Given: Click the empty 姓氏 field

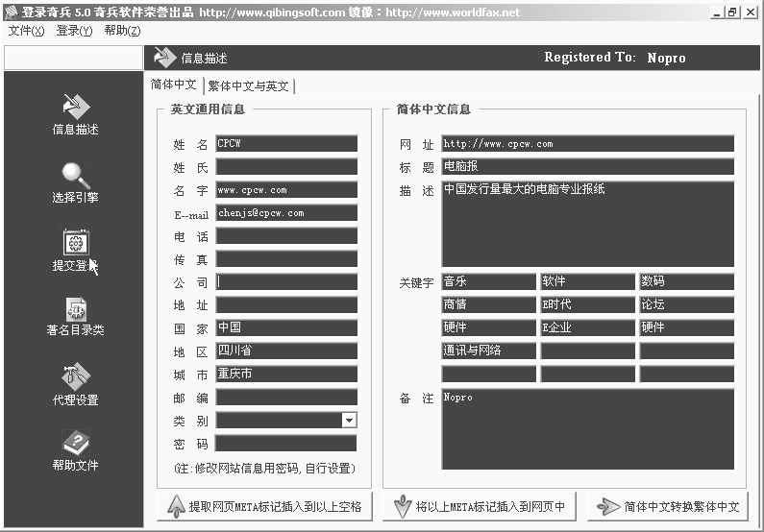Looking at the screenshot, I should (286, 166).
